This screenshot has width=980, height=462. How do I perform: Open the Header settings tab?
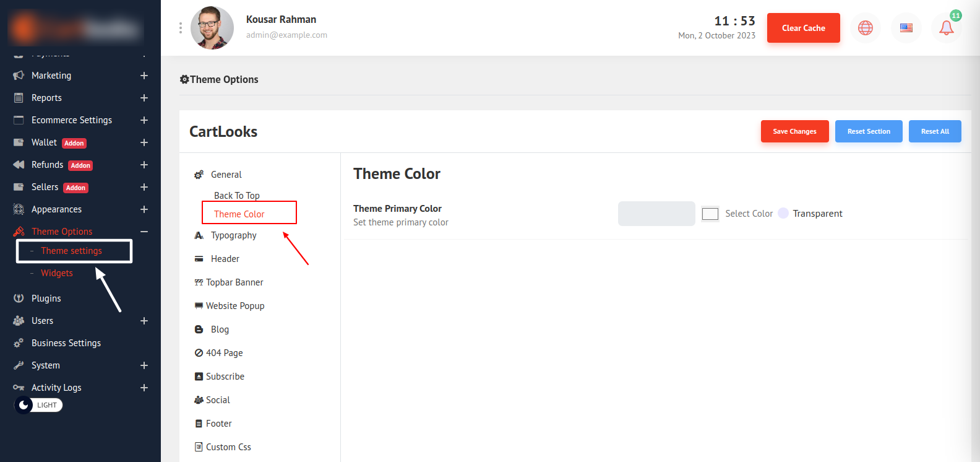click(x=225, y=259)
